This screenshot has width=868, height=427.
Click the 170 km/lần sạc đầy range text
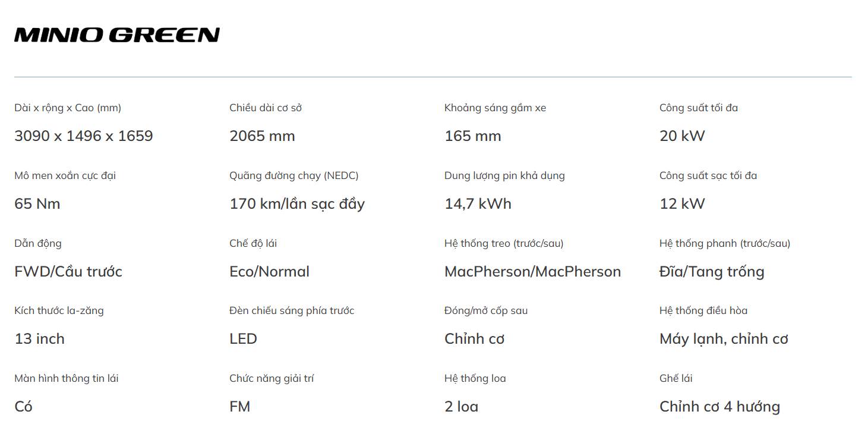click(x=297, y=204)
